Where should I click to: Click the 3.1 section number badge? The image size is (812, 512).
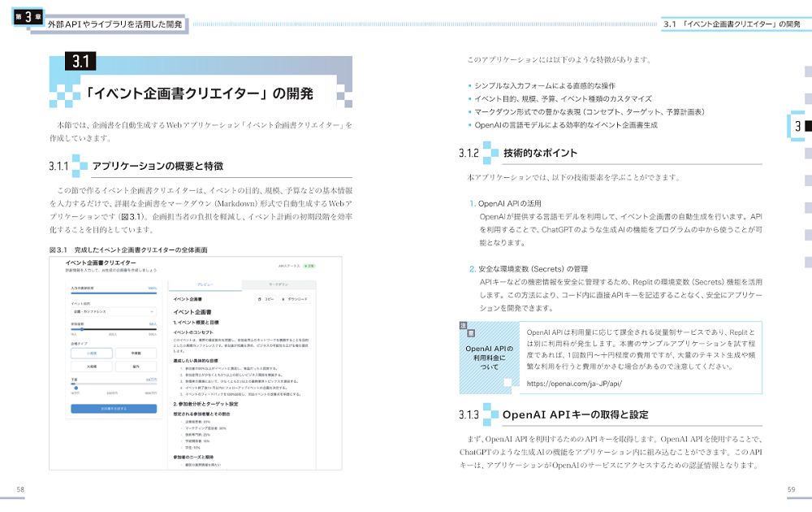(x=80, y=62)
